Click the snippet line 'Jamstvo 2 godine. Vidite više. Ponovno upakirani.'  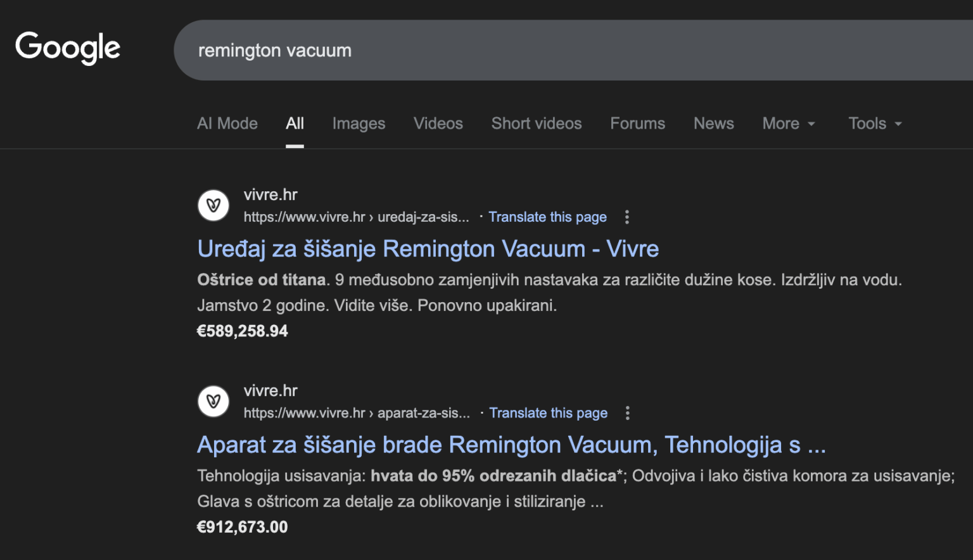click(x=377, y=305)
